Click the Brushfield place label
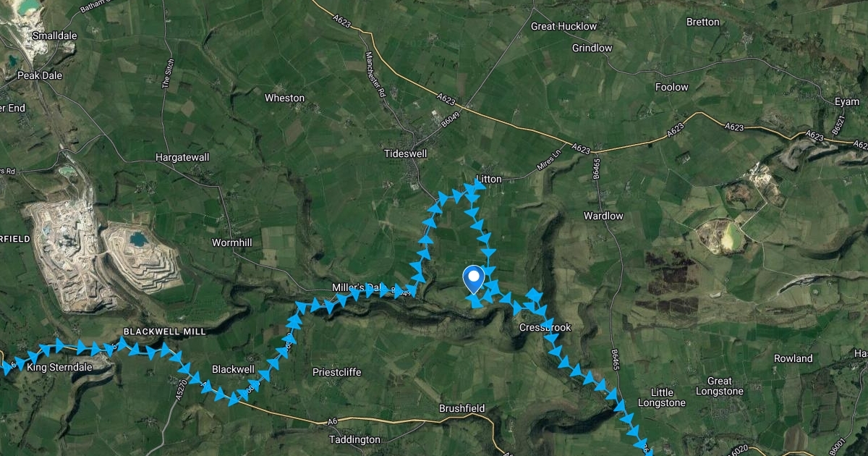The image size is (868, 456). (x=462, y=408)
